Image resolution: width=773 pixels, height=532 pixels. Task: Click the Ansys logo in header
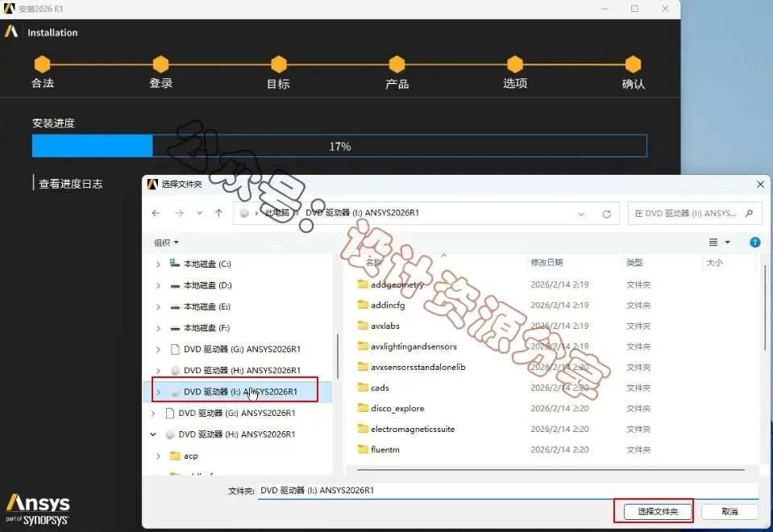(x=11, y=32)
